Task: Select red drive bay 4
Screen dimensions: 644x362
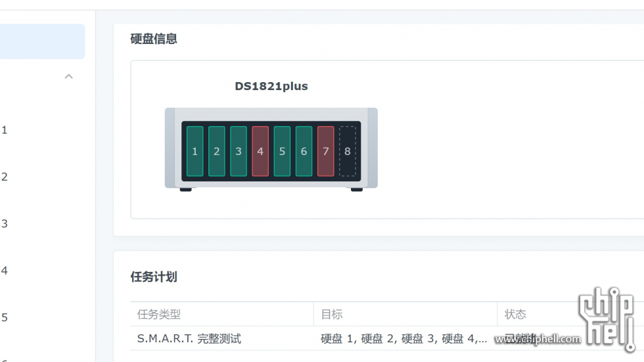Action: pyautogui.click(x=260, y=151)
